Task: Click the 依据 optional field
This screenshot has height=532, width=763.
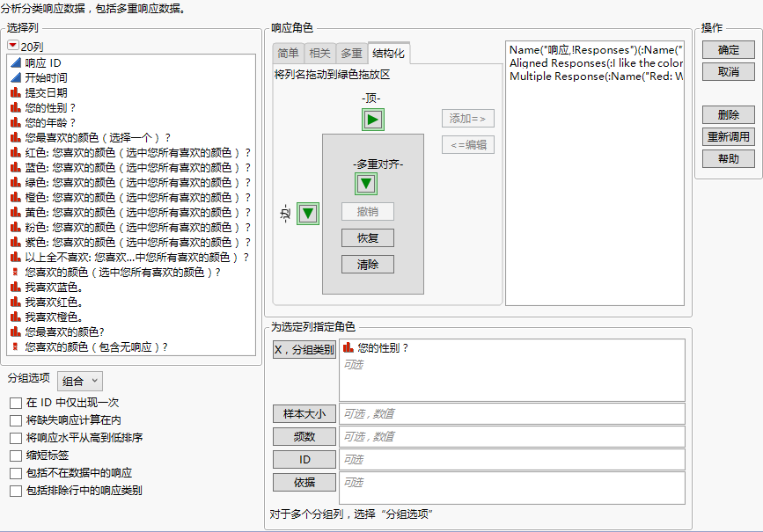Action: [x=512, y=488]
